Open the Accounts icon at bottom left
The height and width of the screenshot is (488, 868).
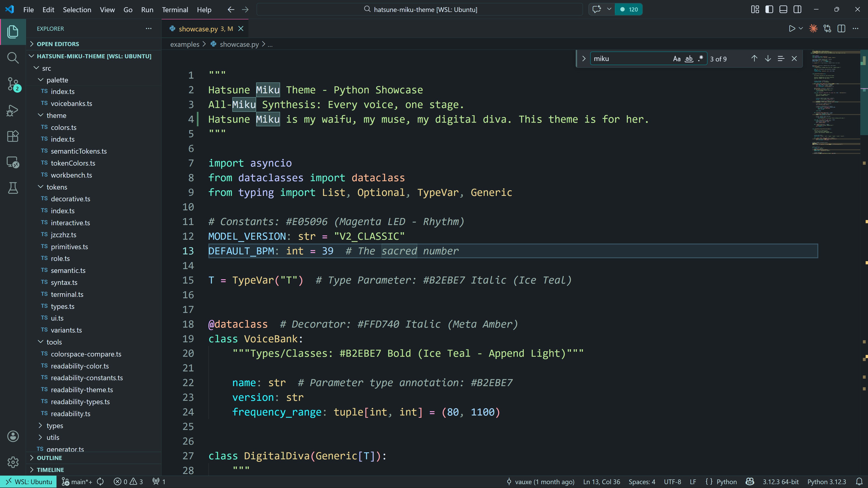point(13,436)
